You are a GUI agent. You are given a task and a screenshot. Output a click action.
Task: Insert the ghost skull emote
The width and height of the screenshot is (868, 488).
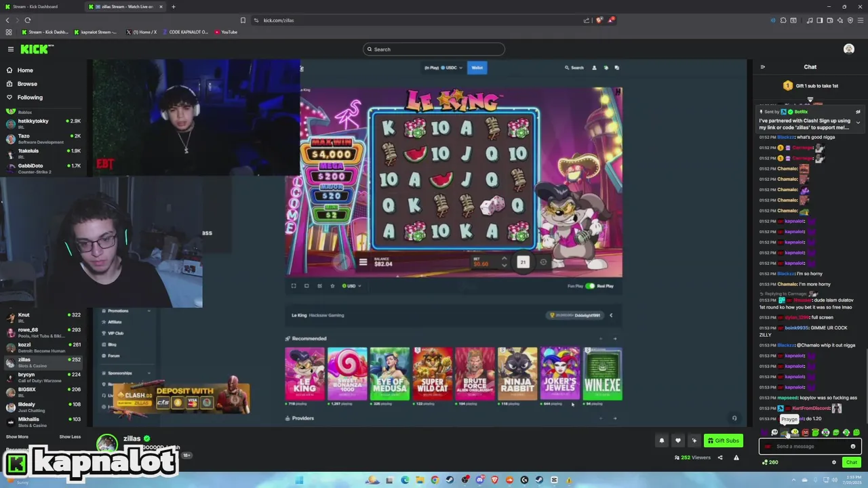774,432
